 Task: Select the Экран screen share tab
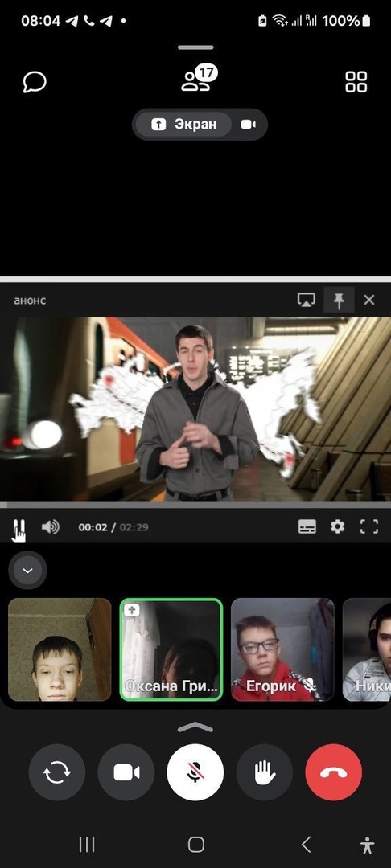click(x=184, y=125)
